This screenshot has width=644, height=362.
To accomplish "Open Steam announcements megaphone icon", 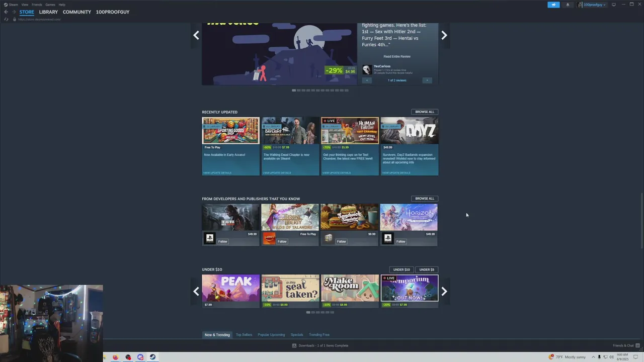I will pyautogui.click(x=553, y=5).
